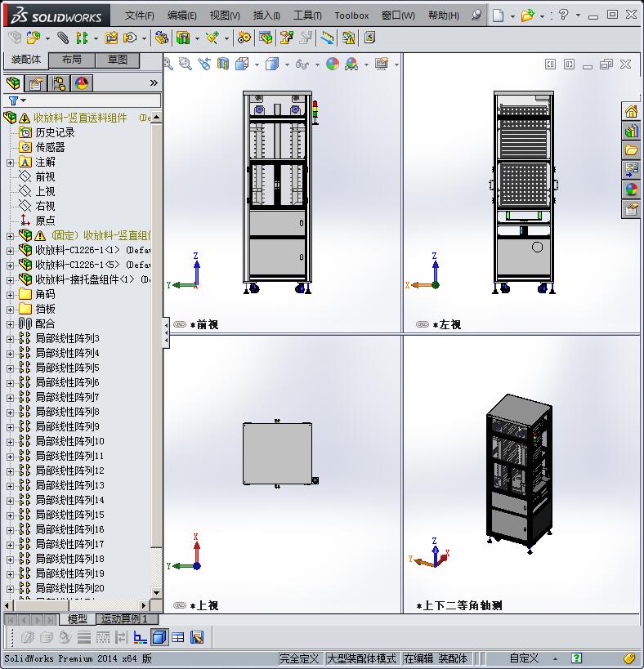644x669 pixels.
Task: Click Show Hidden Components icon
Action: [162, 38]
